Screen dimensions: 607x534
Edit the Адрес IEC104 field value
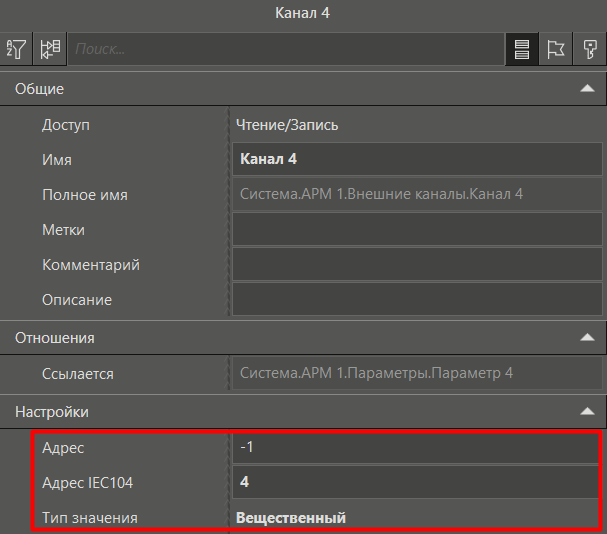416,483
